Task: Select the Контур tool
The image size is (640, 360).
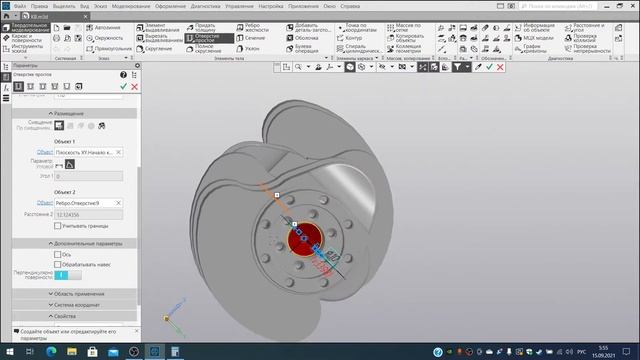Action: [349, 38]
